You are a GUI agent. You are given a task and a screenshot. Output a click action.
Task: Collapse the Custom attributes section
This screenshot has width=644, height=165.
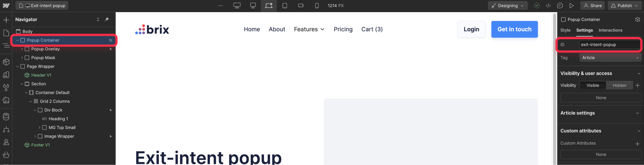639,131
